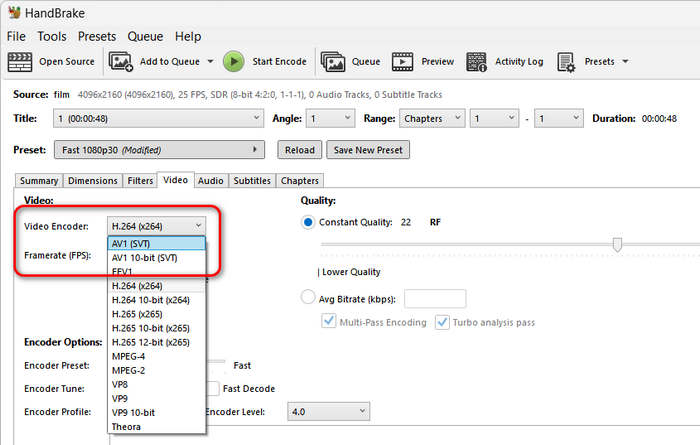Choose AV1 (SVT) from the encoder list

coord(156,244)
